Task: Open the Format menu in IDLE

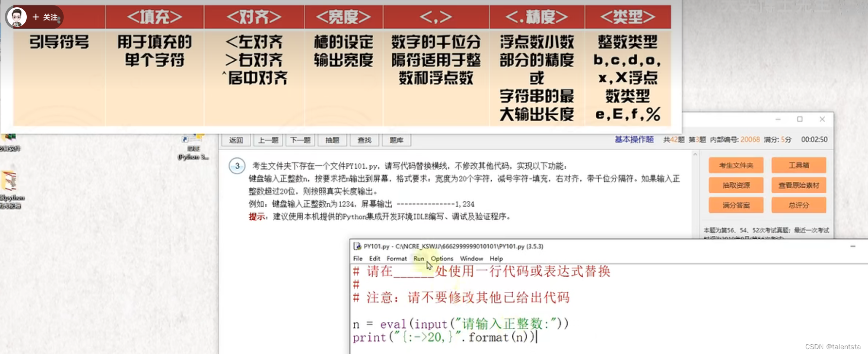Action: pyautogui.click(x=397, y=259)
